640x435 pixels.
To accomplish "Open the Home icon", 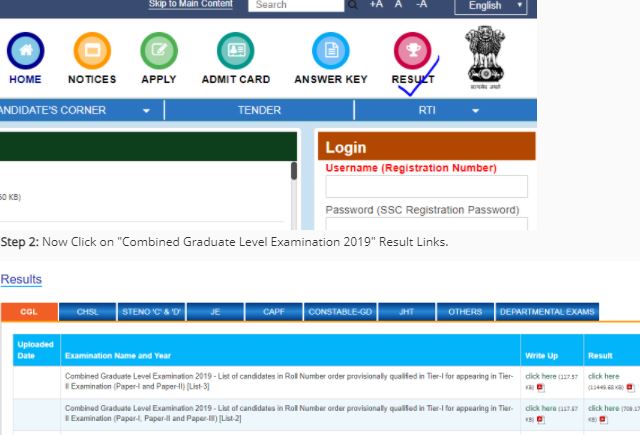I will [25, 51].
